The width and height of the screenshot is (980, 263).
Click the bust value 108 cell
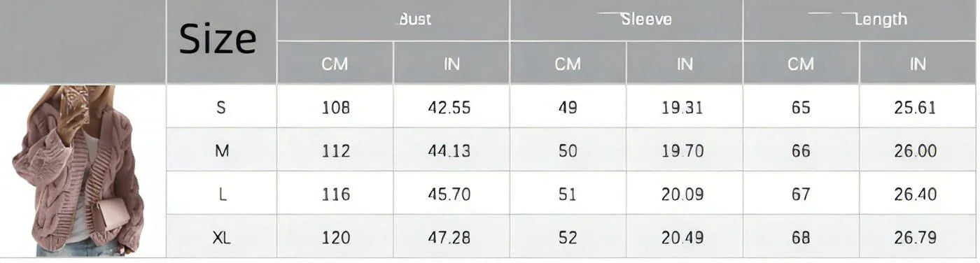click(335, 107)
